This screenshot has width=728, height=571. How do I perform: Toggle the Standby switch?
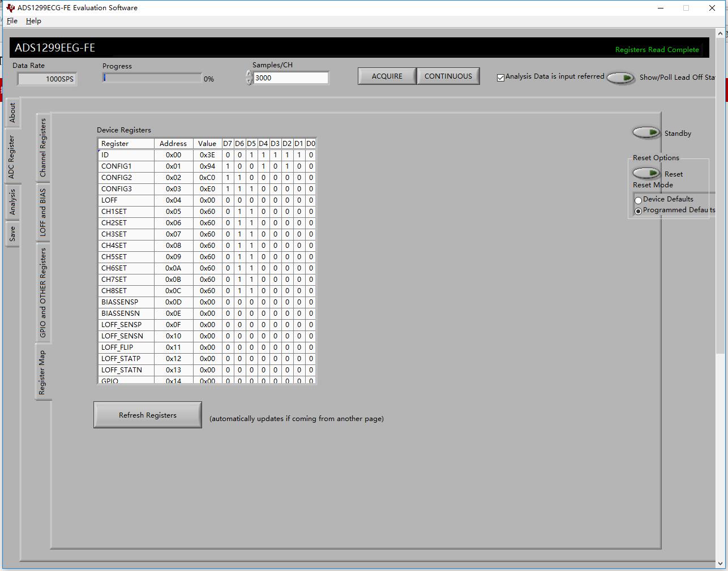point(646,132)
